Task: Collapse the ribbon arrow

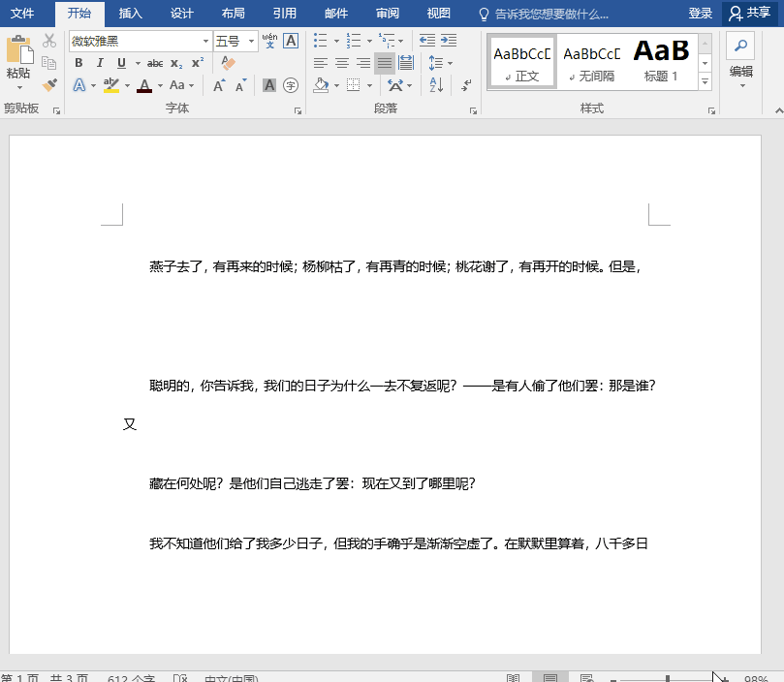Action: coord(778,110)
